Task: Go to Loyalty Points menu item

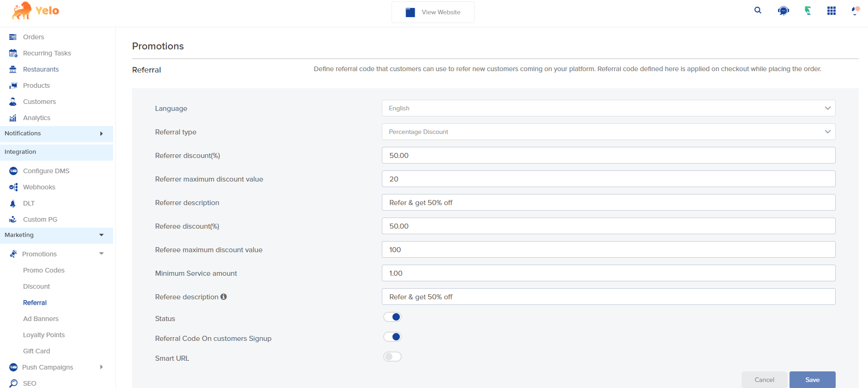Action: tap(44, 335)
